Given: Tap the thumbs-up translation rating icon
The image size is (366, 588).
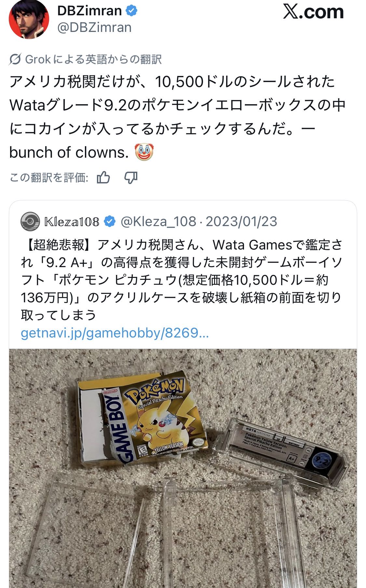Looking at the screenshot, I should [x=103, y=178].
